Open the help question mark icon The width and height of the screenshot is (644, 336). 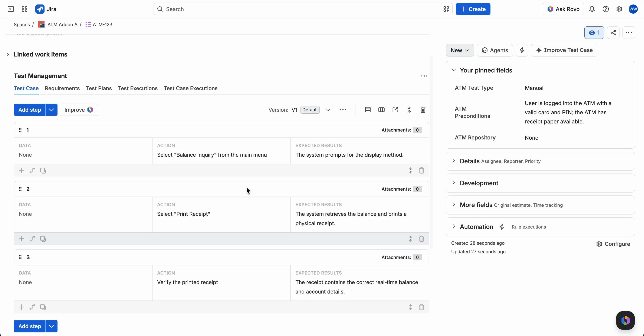(x=605, y=9)
